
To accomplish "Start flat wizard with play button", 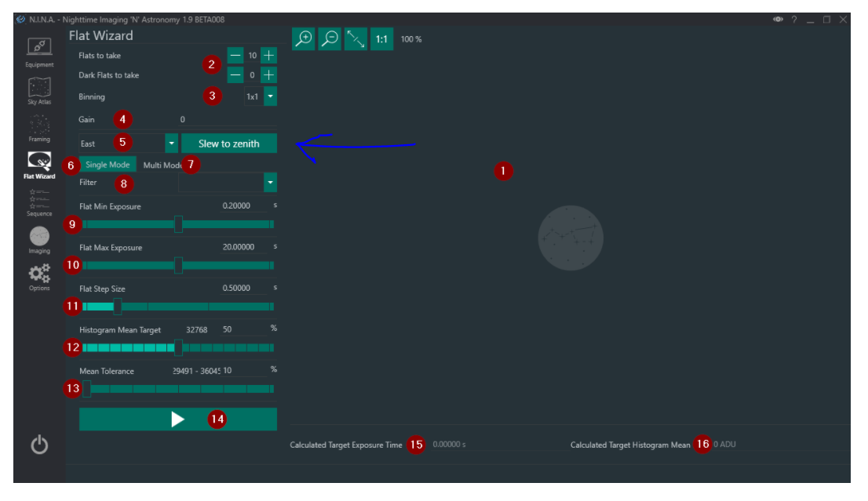I will point(177,419).
